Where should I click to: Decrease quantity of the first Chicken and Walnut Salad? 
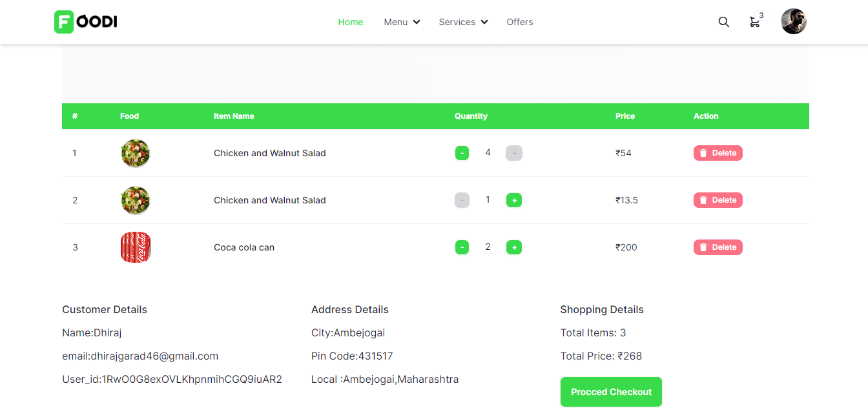[462, 153]
